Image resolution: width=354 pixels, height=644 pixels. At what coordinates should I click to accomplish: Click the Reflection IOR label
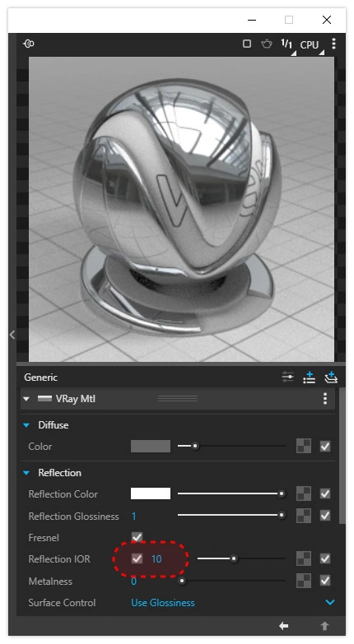pyautogui.click(x=59, y=559)
